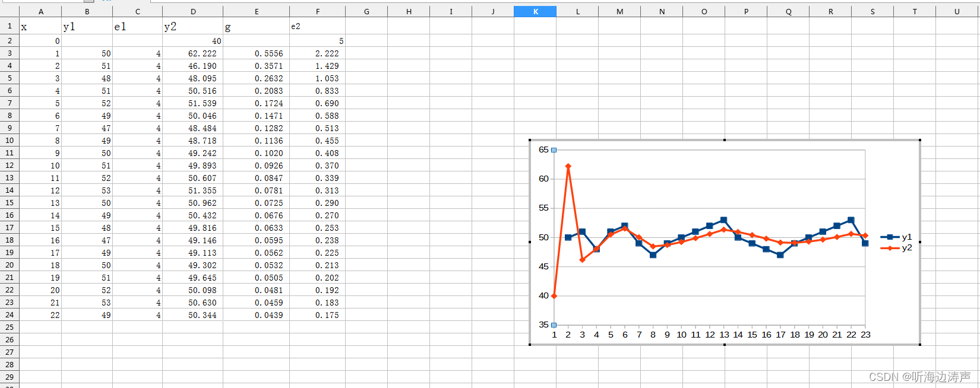Select cell with value 50.344
Image resolution: width=980 pixels, height=388 pixels.
pyautogui.click(x=193, y=315)
